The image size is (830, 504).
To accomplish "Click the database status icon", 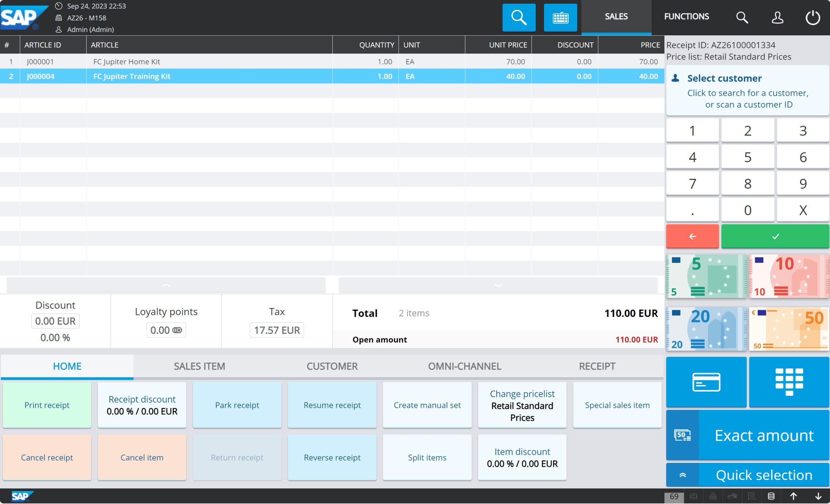I will [x=771, y=497].
